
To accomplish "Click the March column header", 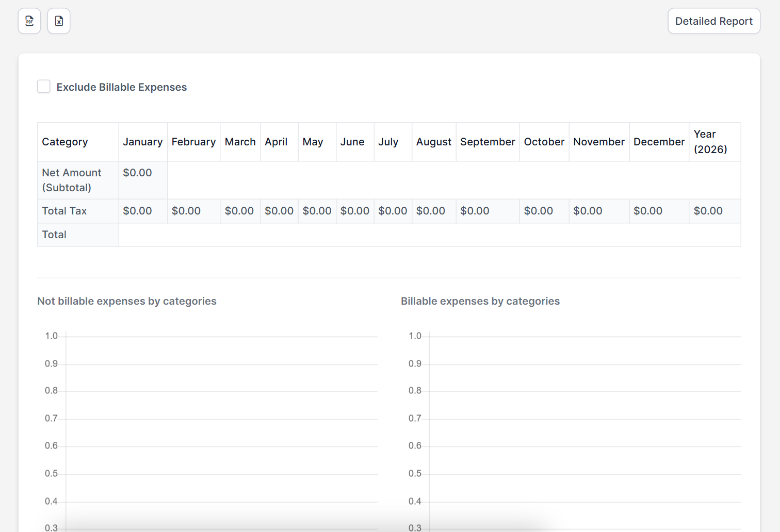I will point(240,142).
